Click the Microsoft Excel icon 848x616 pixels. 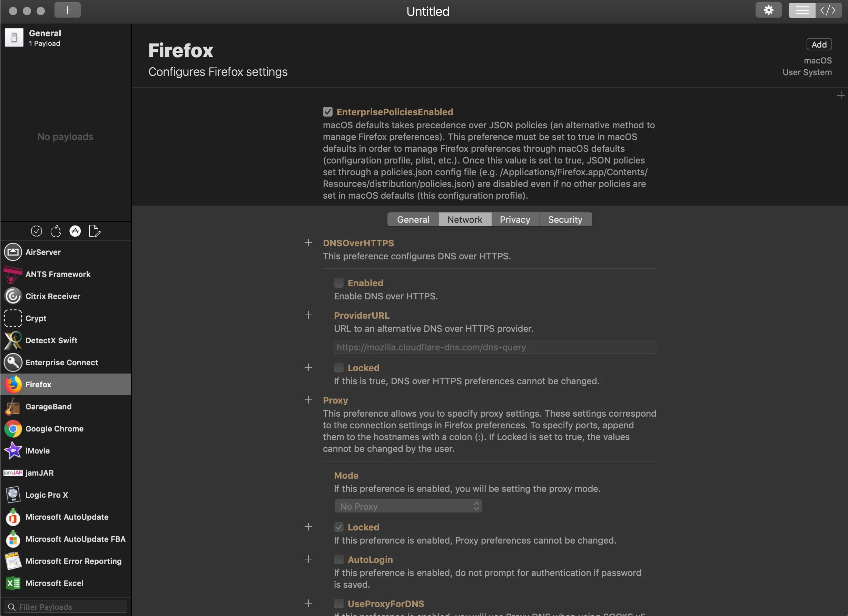tap(13, 583)
